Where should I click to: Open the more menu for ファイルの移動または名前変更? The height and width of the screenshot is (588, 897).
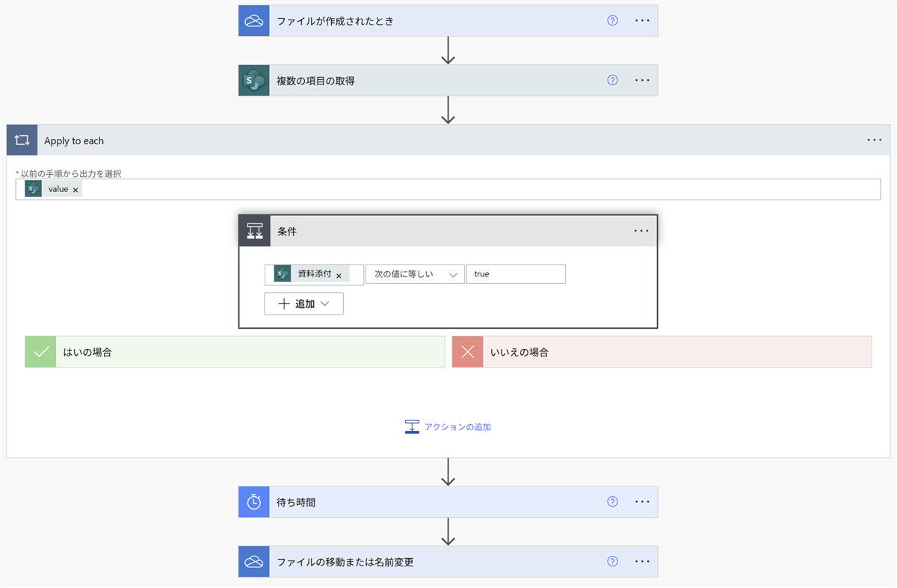tap(641, 562)
